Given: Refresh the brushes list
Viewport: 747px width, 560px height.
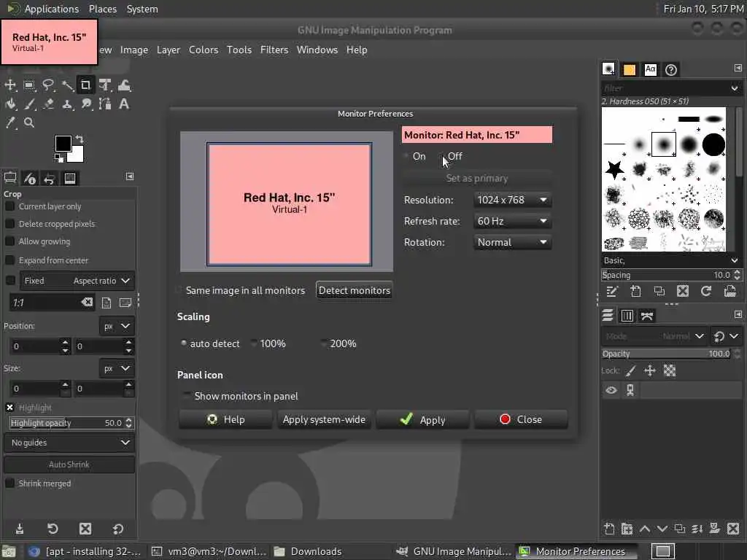Looking at the screenshot, I should [706, 291].
